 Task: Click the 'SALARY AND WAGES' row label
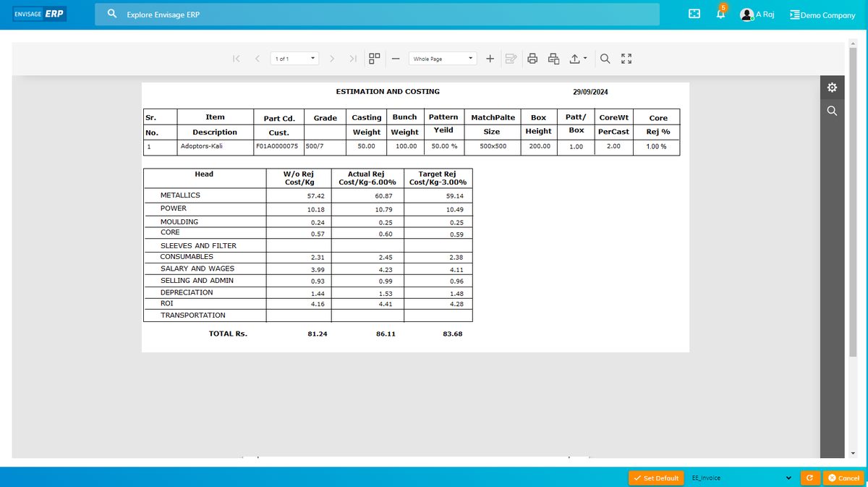(197, 268)
